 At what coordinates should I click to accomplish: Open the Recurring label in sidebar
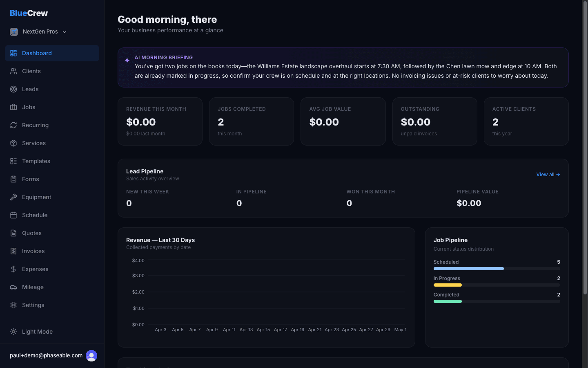coord(35,125)
